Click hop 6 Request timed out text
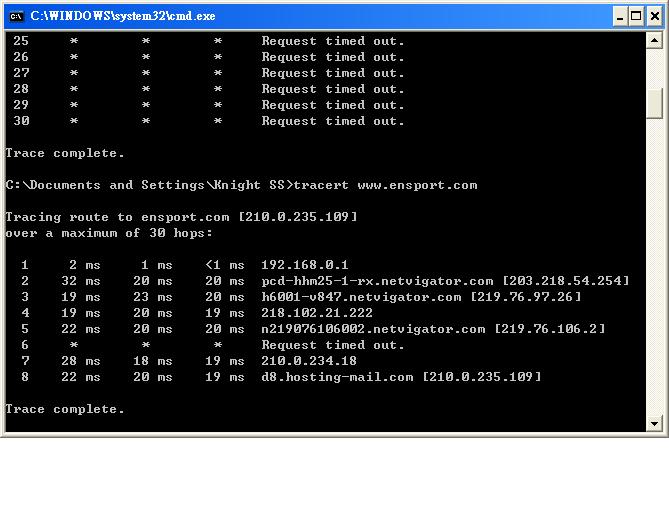 (333, 345)
